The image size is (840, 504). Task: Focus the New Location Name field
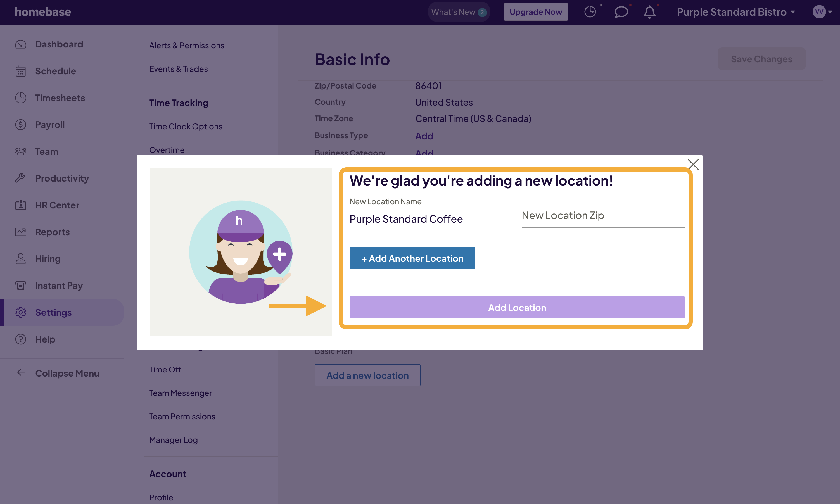coord(431,219)
